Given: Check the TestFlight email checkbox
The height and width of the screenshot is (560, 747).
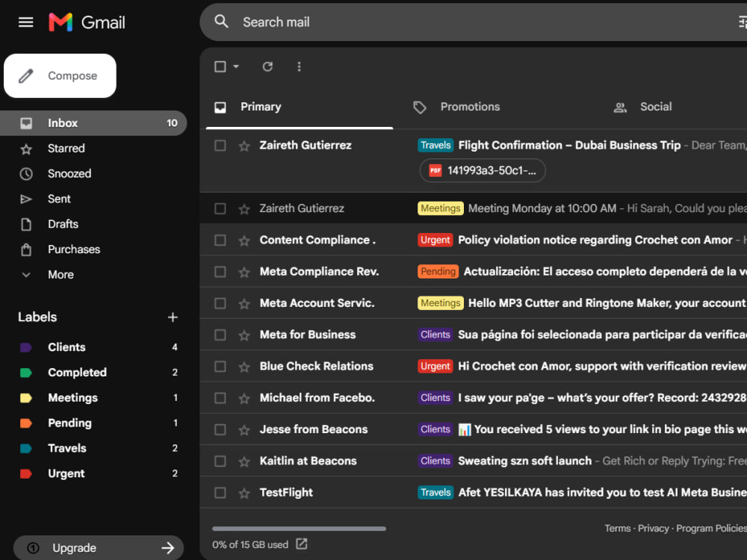Looking at the screenshot, I should coord(220,493).
